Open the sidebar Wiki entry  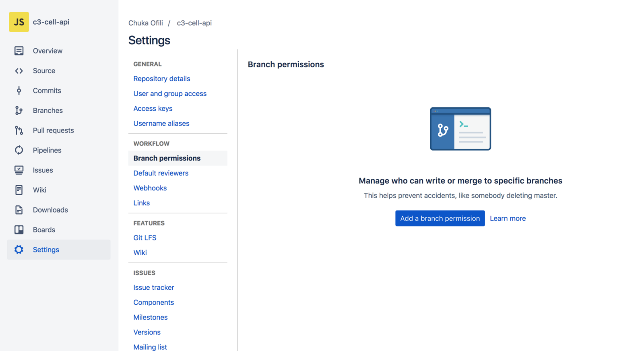click(x=39, y=190)
